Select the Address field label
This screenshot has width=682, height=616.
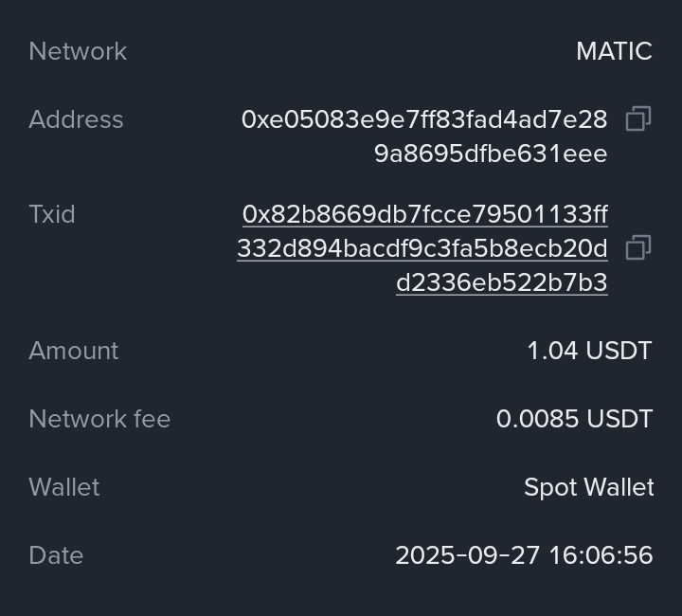[x=76, y=119]
